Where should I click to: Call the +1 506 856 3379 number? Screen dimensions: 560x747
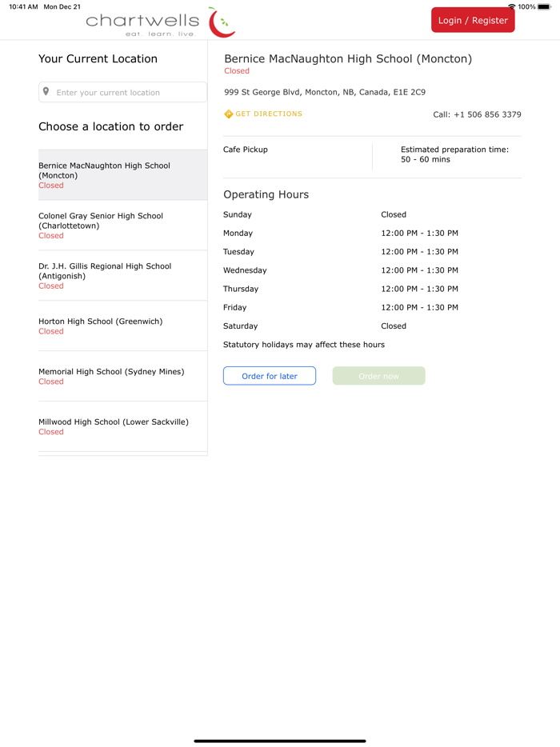point(477,114)
